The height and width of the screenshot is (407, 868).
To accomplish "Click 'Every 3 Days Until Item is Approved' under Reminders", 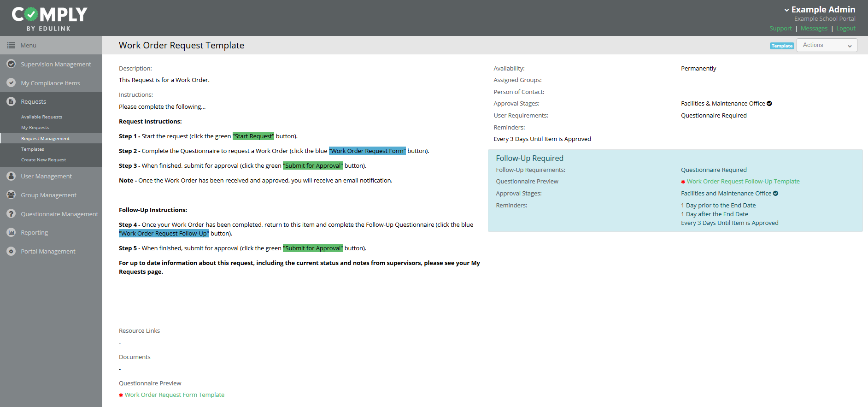I will pos(542,139).
